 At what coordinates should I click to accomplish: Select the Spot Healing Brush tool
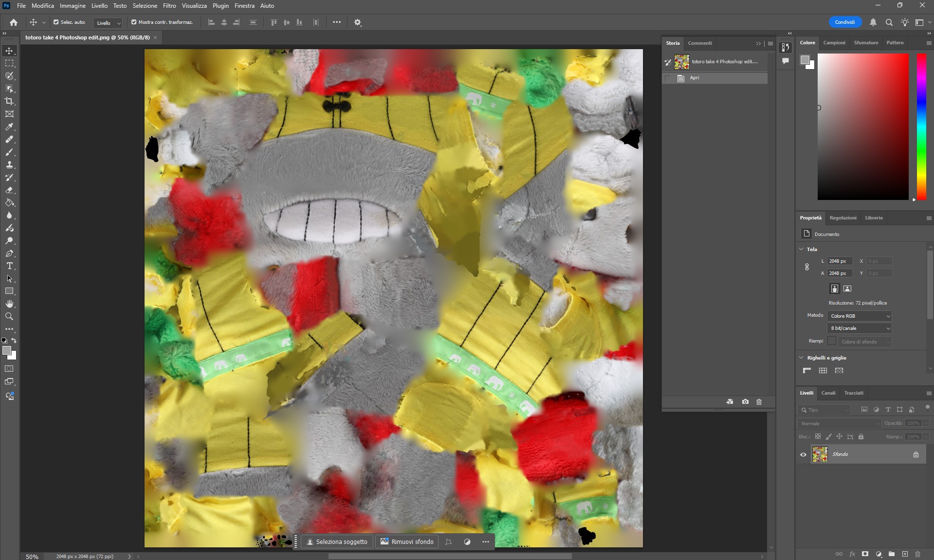tap(9, 139)
